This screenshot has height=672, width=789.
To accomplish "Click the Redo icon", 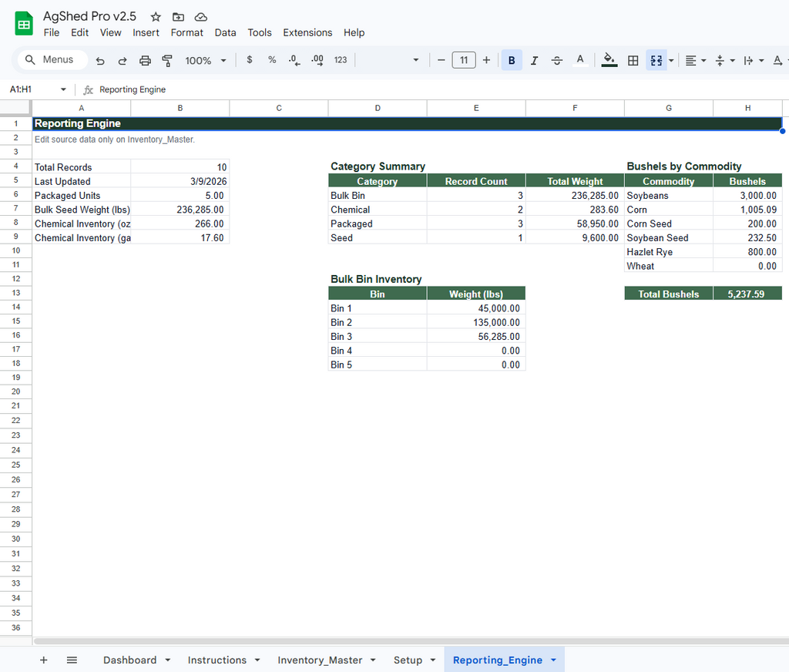I will 123,59.
